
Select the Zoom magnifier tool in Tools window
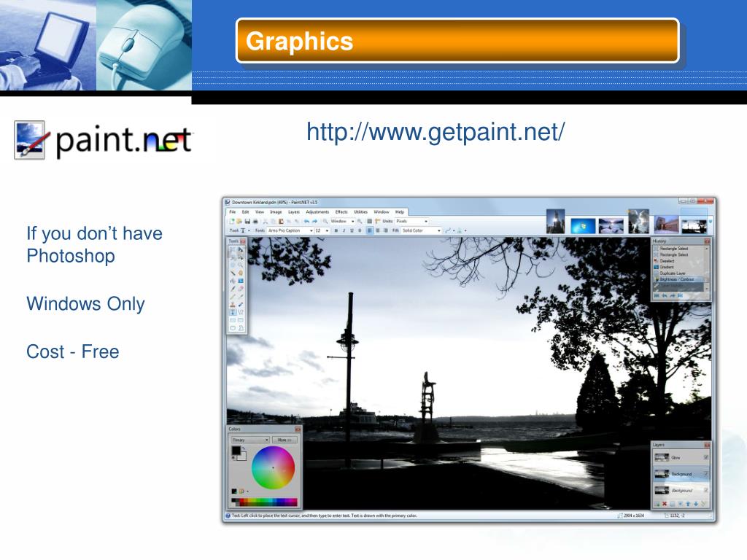coord(241,265)
